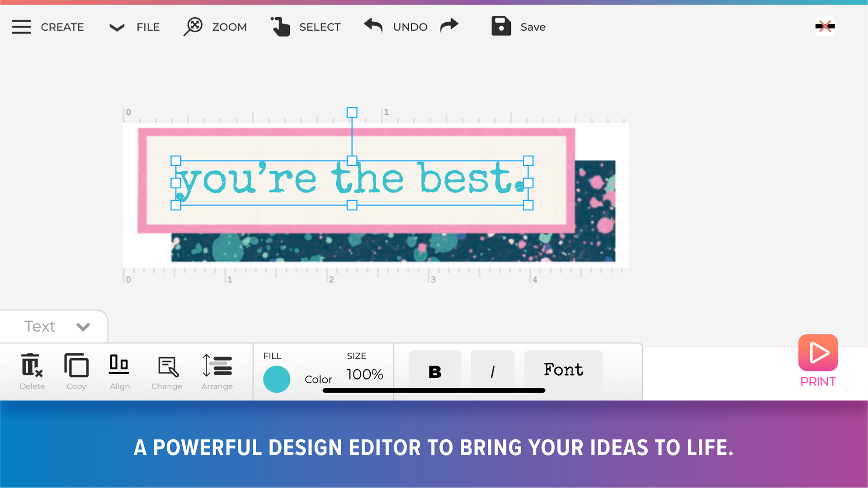Screen dimensions: 868x488
Task: Open the Align options
Action: coord(119,372)
